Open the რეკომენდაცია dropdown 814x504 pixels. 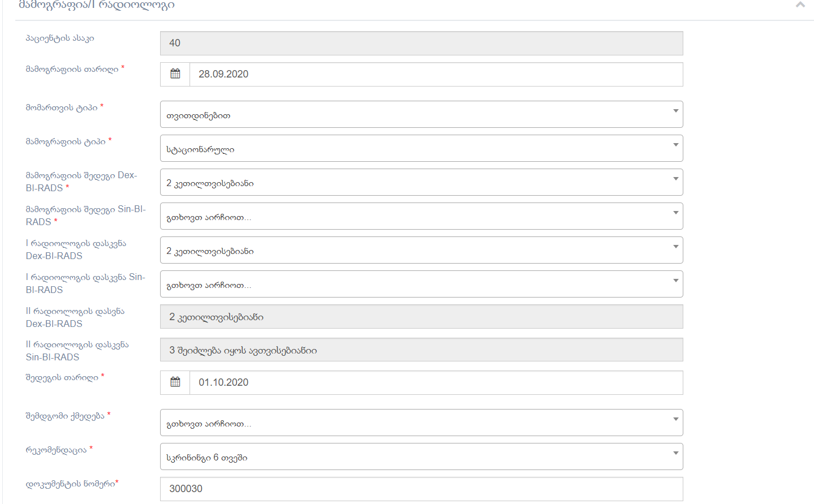421,456
